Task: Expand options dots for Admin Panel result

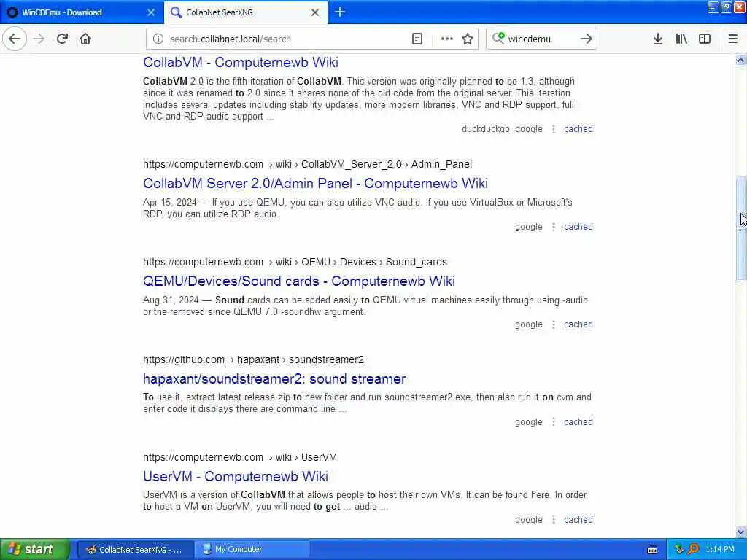Action: coord(554,227)
